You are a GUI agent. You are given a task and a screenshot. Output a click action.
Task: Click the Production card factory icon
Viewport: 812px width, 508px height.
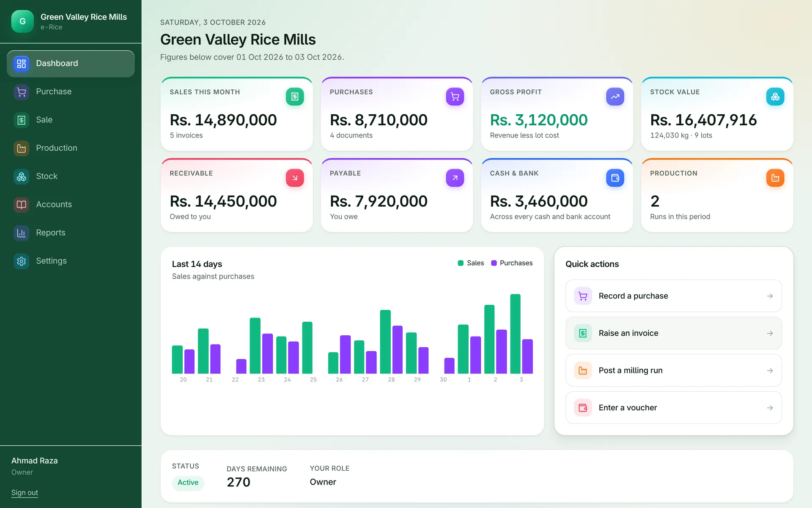775,178
